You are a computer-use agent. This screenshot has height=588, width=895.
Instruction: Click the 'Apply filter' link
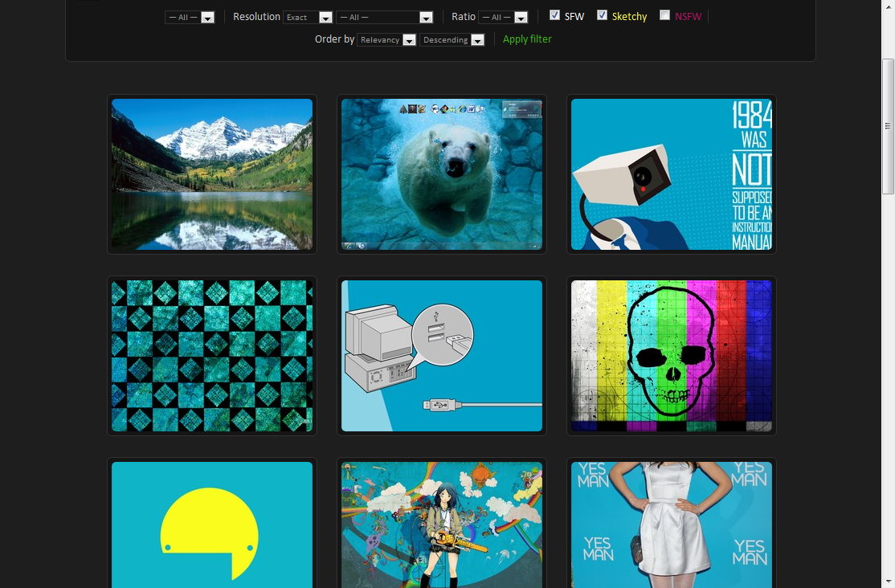527,39
